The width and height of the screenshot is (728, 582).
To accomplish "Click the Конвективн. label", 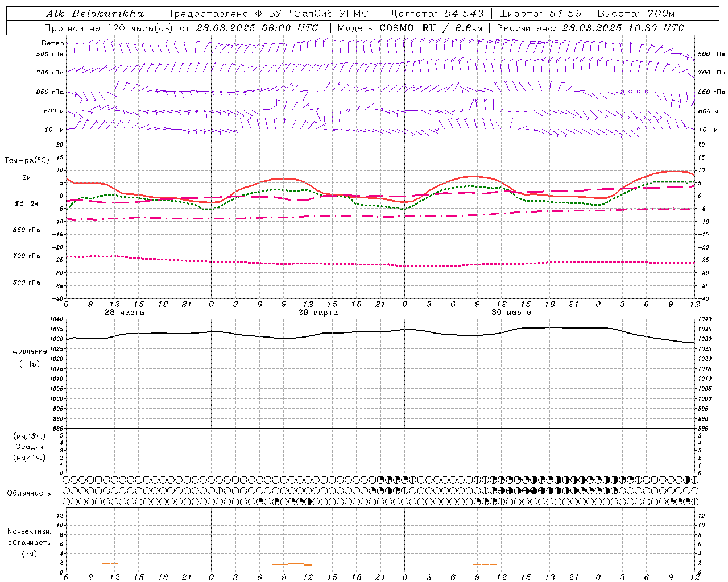I will coord(29,531).
